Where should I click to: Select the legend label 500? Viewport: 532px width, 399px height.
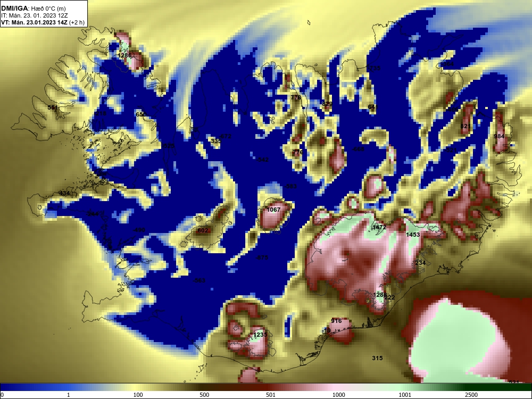[x=204, y=395]
